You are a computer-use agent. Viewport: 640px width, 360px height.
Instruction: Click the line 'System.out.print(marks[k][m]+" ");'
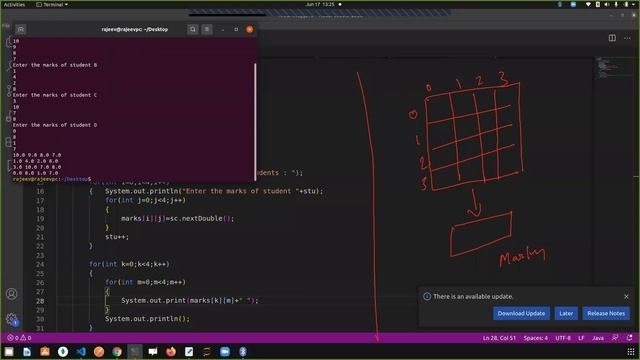click(189, 300)
